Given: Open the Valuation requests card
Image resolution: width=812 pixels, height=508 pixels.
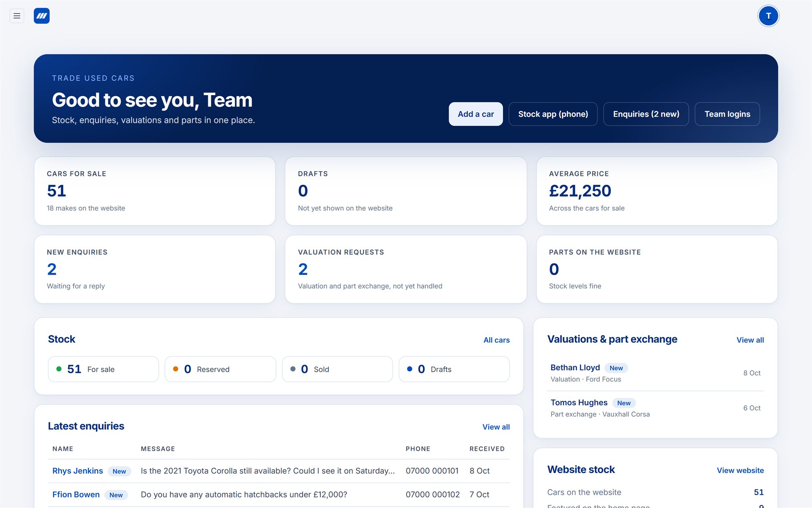Looking at the screenshot, I should click(406, 269).
